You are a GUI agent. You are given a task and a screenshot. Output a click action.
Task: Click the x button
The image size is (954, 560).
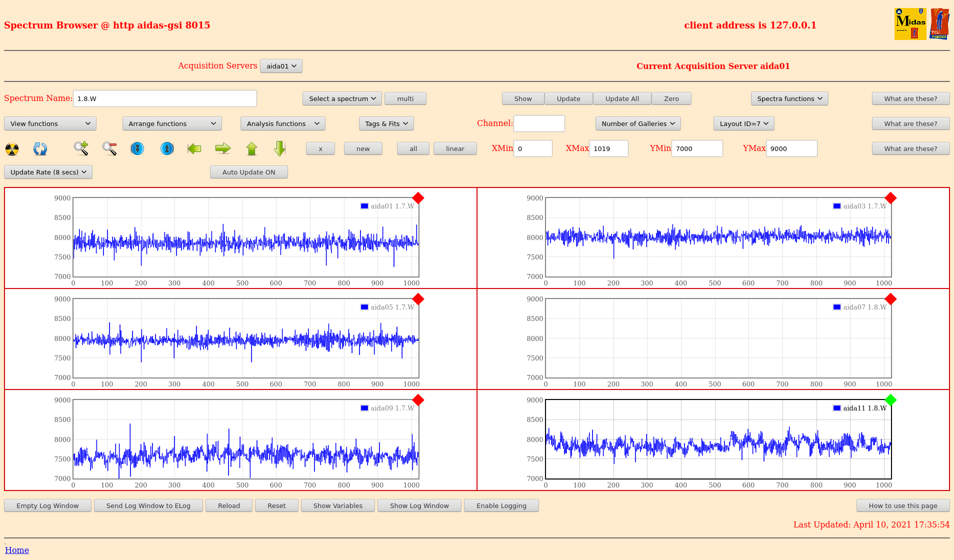(320, 148)
